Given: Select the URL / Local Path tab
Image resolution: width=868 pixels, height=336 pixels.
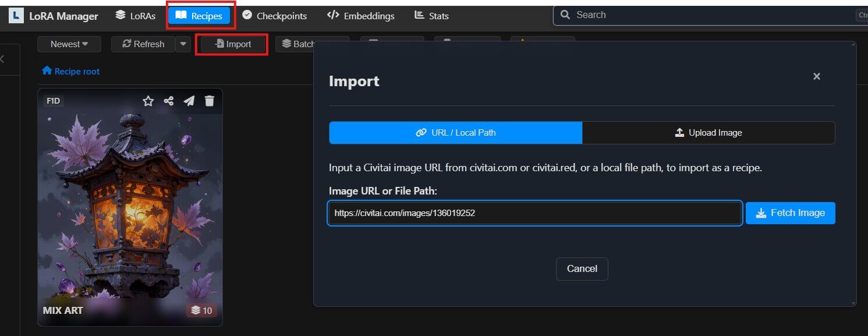Looking at the screenshot, I should point(456,133).
